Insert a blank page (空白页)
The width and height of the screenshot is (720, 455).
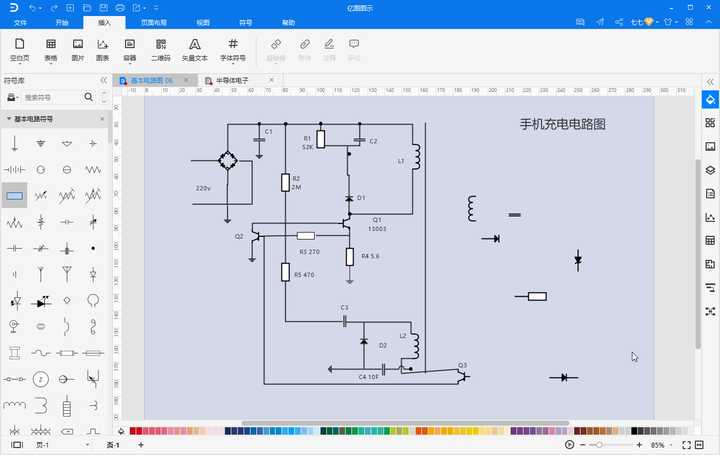tap(19, 50)
